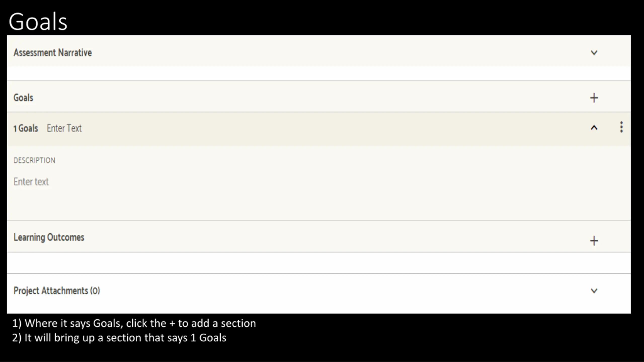
Task: Click the Description Enter text field
Action: pos(31,182)
